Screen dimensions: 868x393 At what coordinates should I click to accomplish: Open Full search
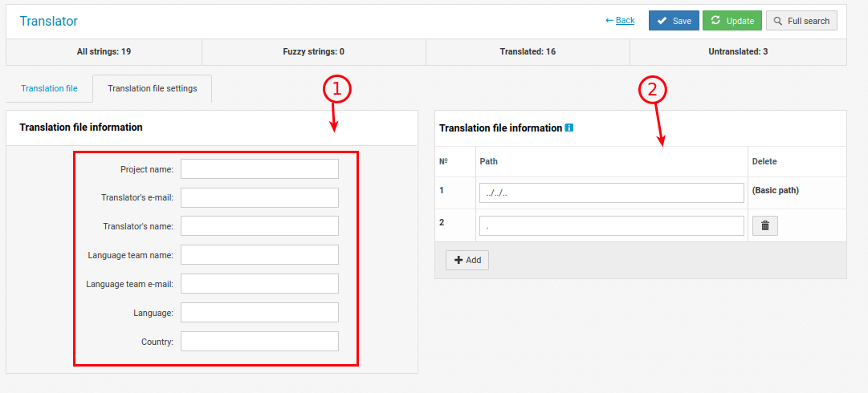pyautogui.click(x=801, y=21)
